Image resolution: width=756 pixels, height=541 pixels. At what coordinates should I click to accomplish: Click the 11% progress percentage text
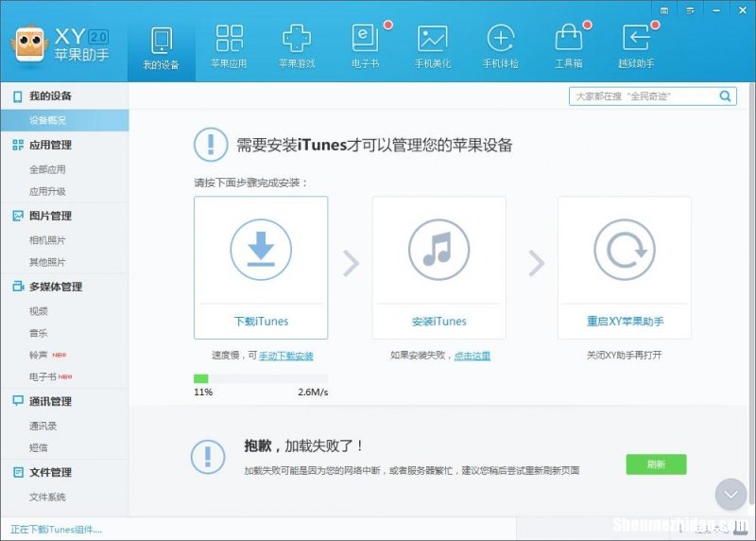pos(203,392)
